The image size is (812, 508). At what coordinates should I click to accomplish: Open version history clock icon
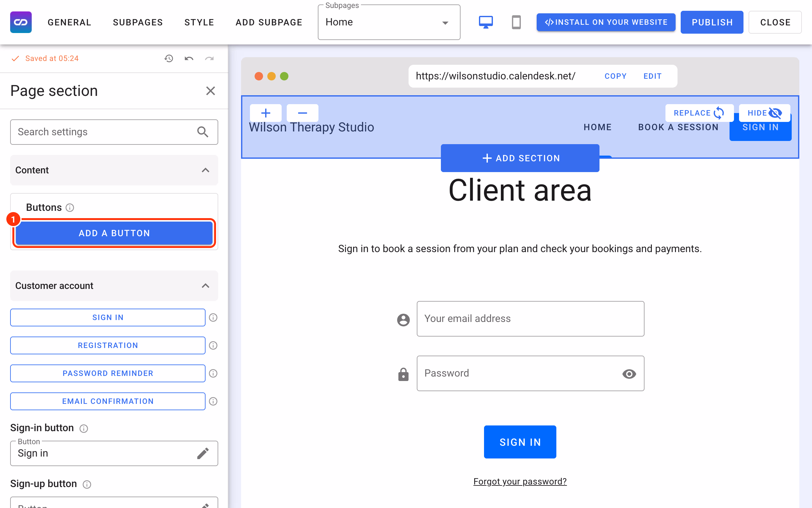[x=169, y=58]
